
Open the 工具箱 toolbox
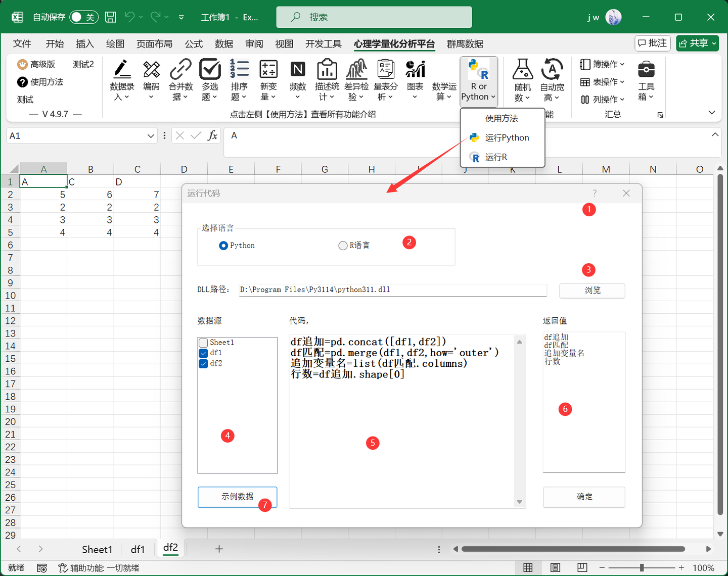click(x=646, y=81)
